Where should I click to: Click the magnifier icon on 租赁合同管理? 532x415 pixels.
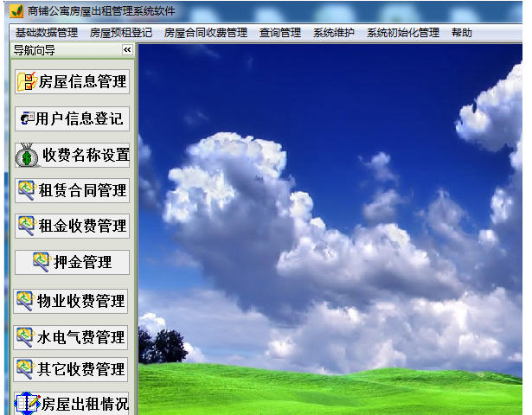click(x=27, y=190)
